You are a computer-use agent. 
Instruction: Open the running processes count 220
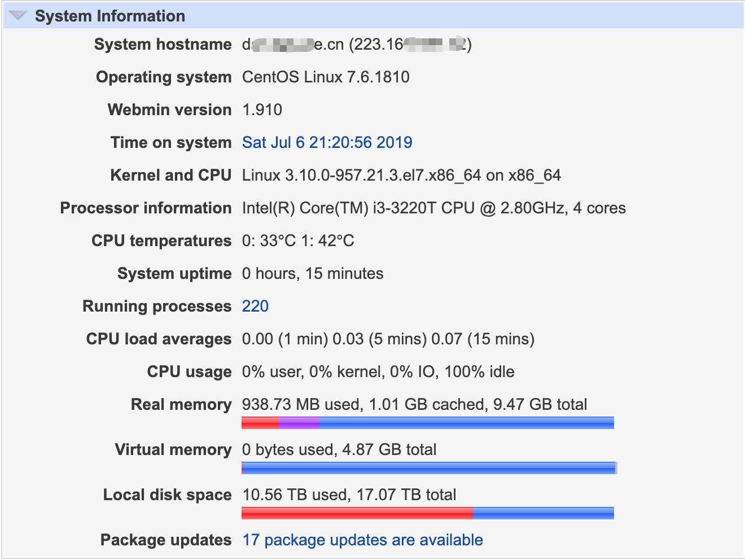tap(255, 306)
